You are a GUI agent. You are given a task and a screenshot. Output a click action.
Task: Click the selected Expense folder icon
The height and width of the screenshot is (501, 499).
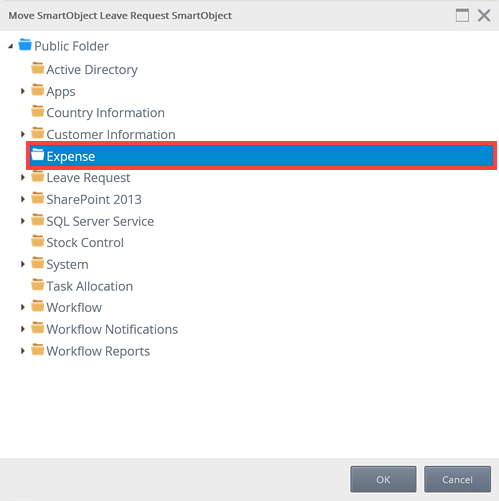point(37,155)
